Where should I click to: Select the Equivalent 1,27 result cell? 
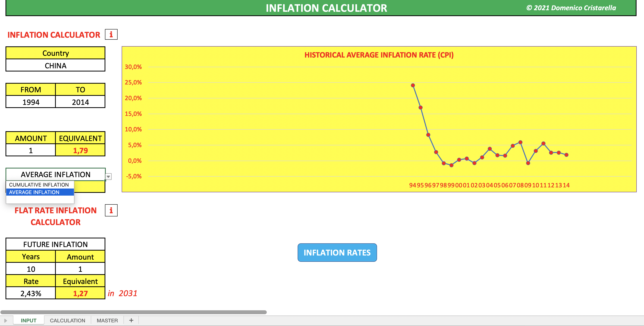point(80,293)
